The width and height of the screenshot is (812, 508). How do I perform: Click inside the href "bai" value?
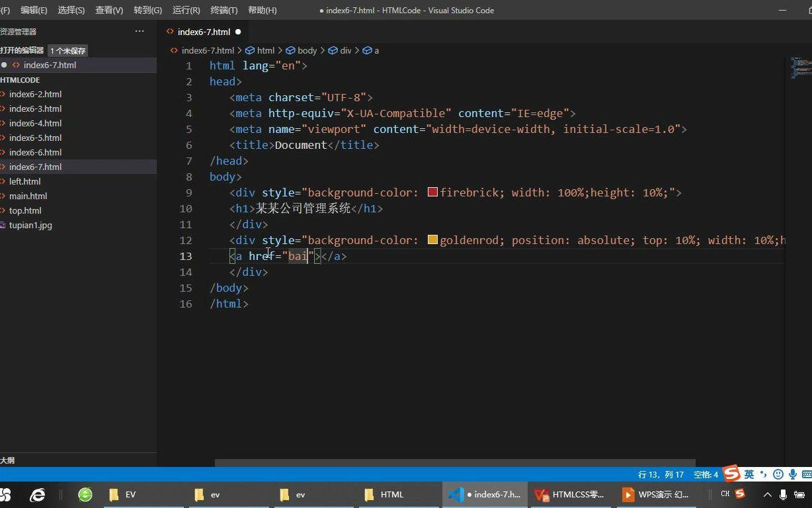[298, 256]
